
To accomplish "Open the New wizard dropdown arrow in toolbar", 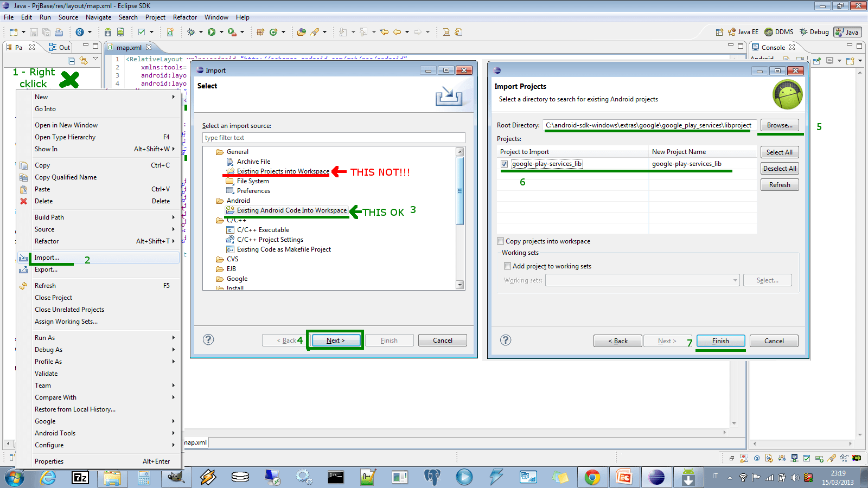I will 23,32.
